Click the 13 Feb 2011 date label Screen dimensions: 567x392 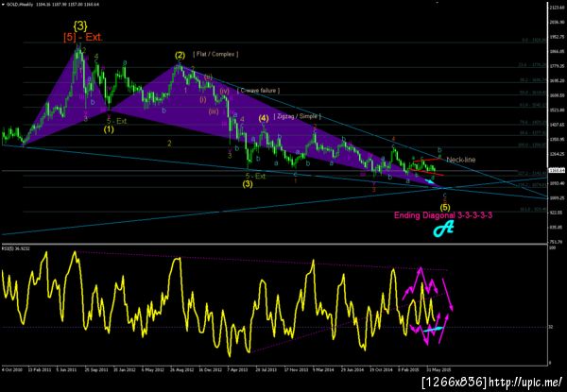coord(40,370)
